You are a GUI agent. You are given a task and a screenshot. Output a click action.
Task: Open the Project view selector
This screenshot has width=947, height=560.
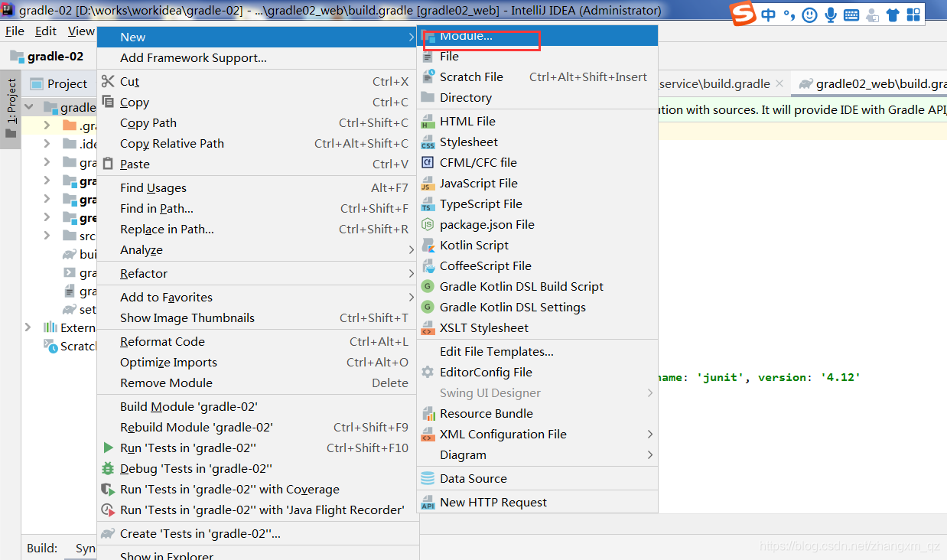pyautogui.click(x=60, y=84)
